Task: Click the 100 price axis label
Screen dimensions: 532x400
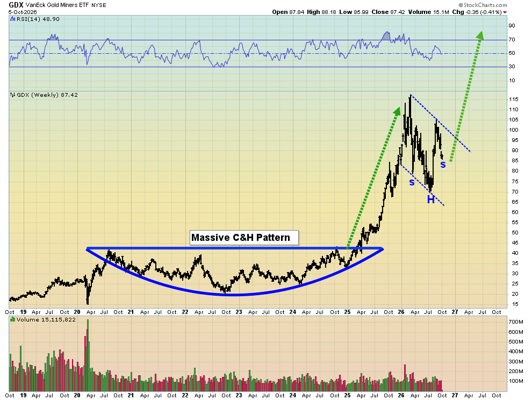Action: [x=513, y=130]
